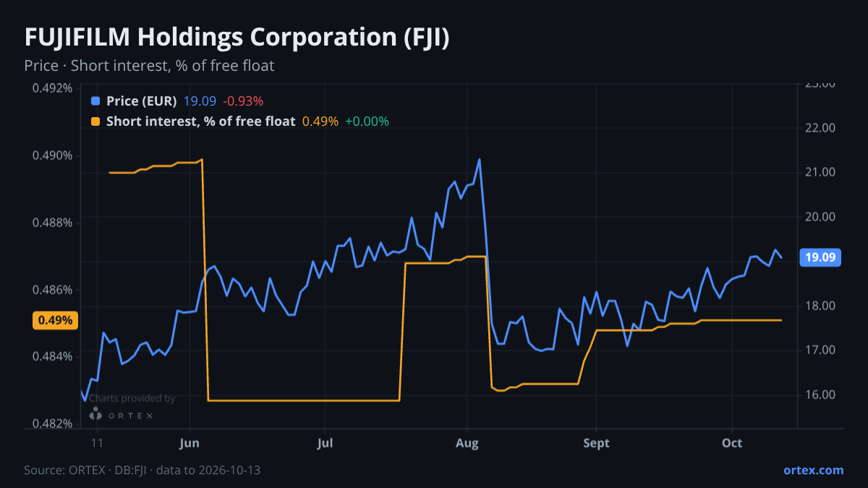Screen dimensions: 868x488
Task: Click the 19.09 value in the legend
Action: [200, 101]
